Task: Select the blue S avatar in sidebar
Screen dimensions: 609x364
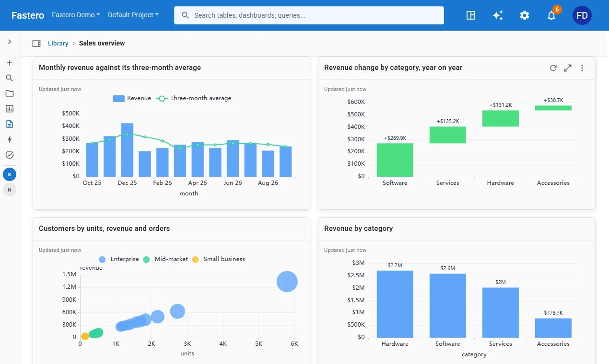Action: click(x=10, y=174)
